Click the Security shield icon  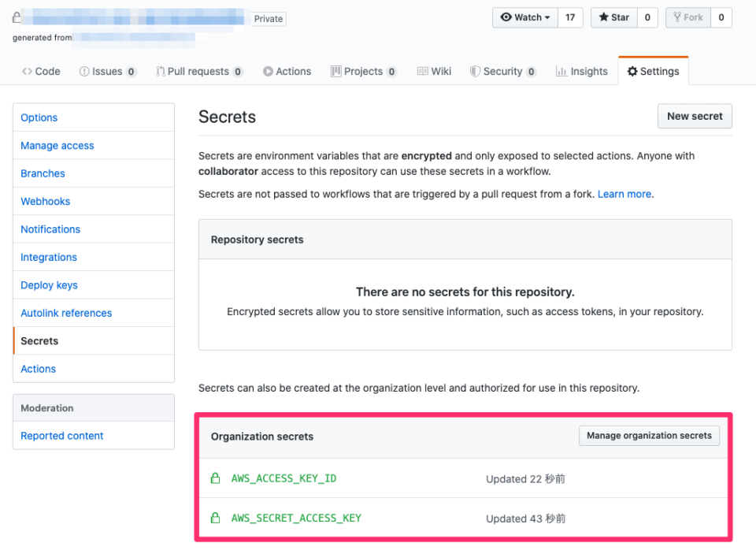click(475, 72)
